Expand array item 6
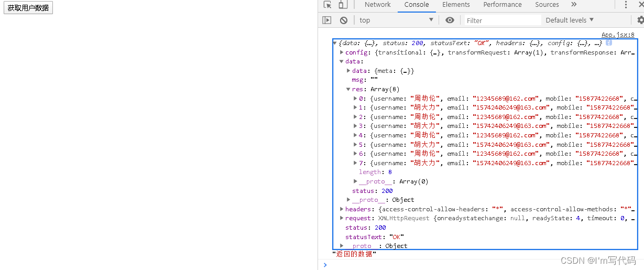The image size is (644, 270). point(355,154)
